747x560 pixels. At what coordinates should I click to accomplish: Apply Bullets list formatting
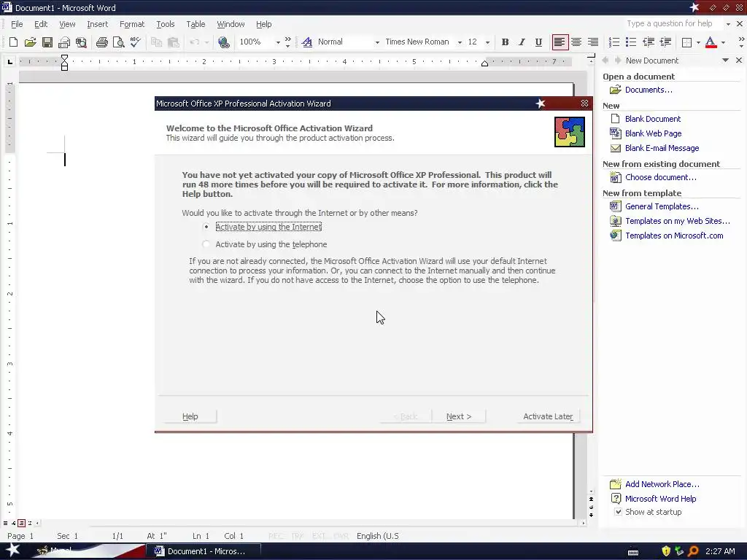point(631,42)
